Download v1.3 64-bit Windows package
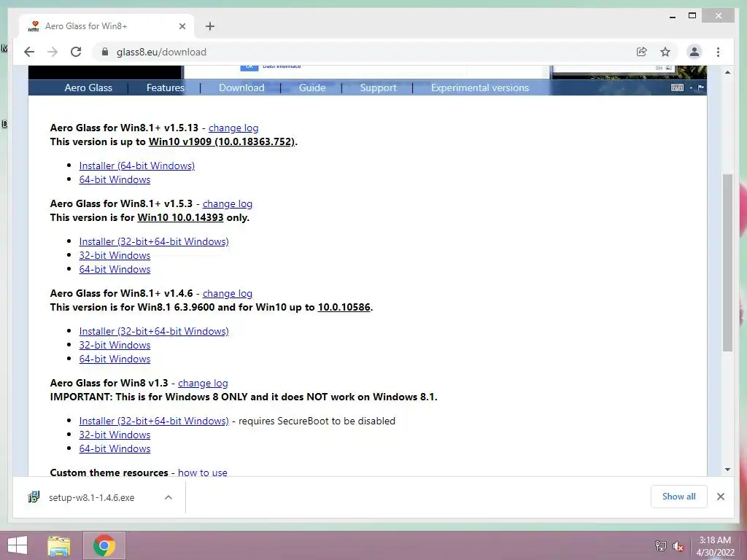This screenshot has width=747, height=560. click(x=115, y=448)
